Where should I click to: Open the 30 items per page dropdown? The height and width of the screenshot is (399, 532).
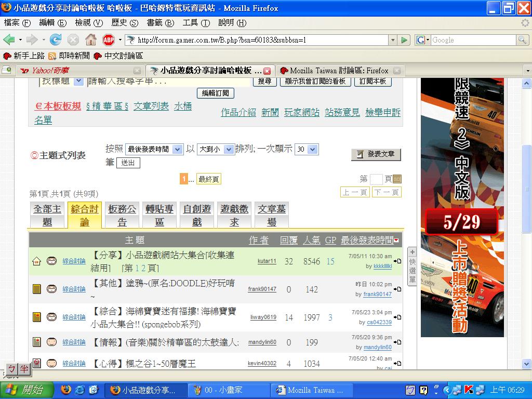[306, 150]
